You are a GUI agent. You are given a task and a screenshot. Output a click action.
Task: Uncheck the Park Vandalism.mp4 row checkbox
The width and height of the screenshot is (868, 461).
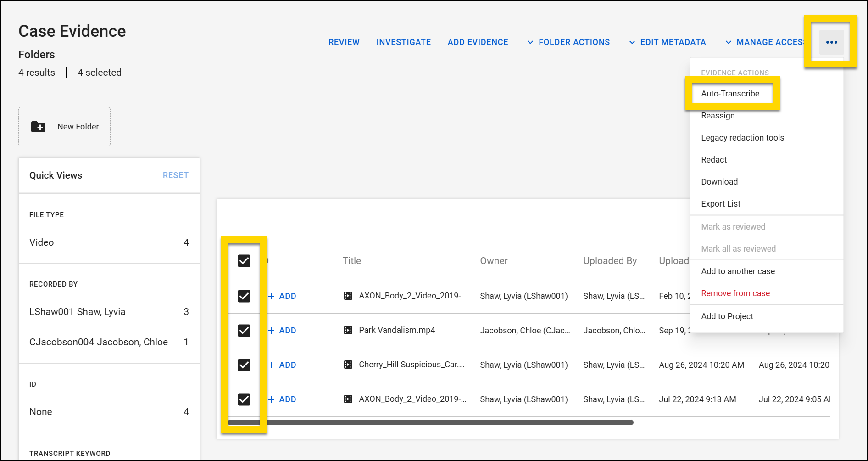pyautogui.click(x=244, y=331)
